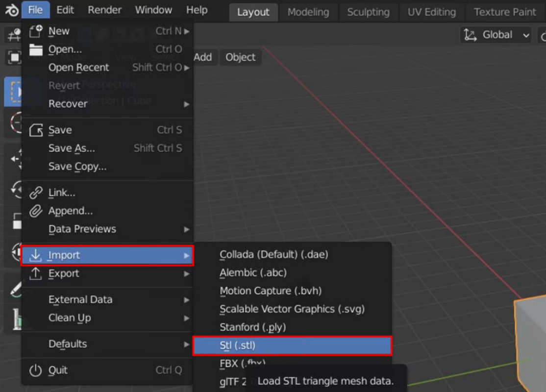Screen dimensions: 546x392
Task: Expand the Open Recent submenu
Action: (x=108, y=68)
